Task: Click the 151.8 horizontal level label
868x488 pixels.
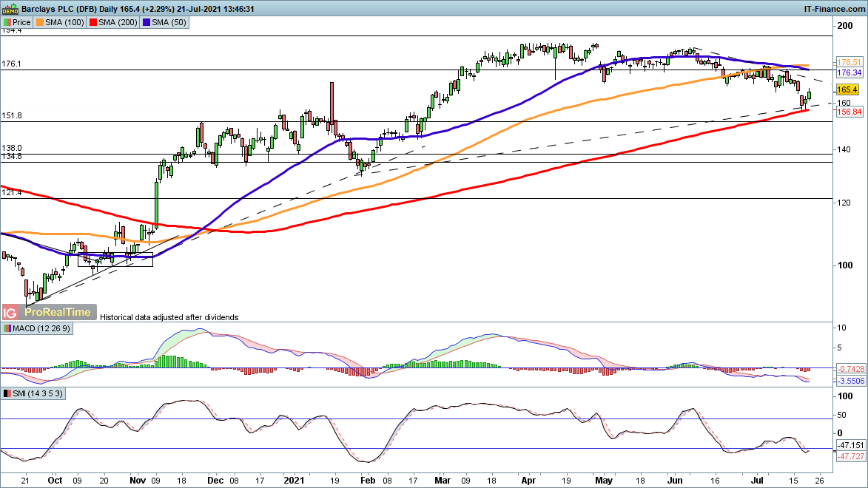Action: (x=12, y=115)
